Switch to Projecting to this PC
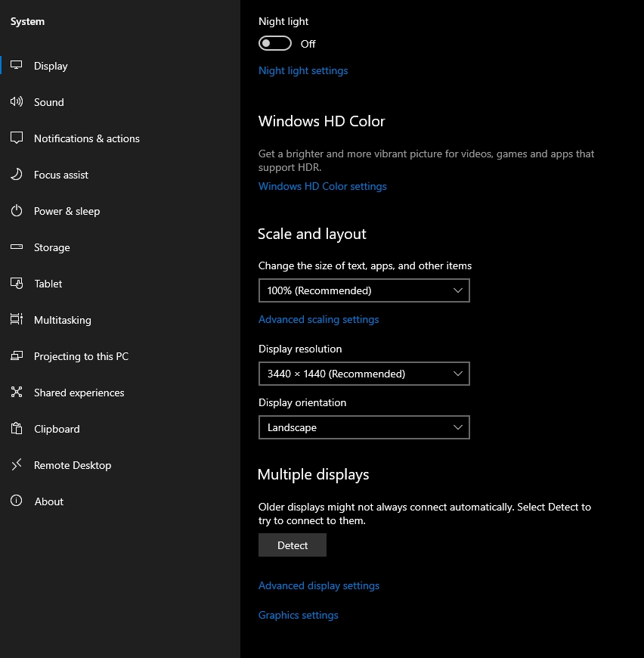This screenshot has height=658, width=644. (x=81, y=356)
